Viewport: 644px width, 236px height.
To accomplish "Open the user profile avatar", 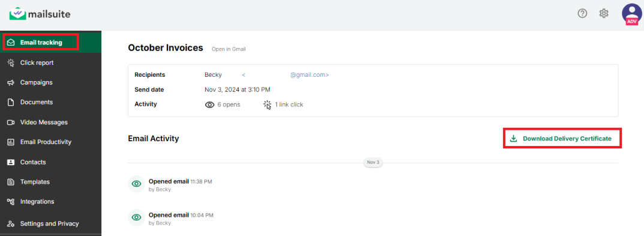I will pos(631,15).
